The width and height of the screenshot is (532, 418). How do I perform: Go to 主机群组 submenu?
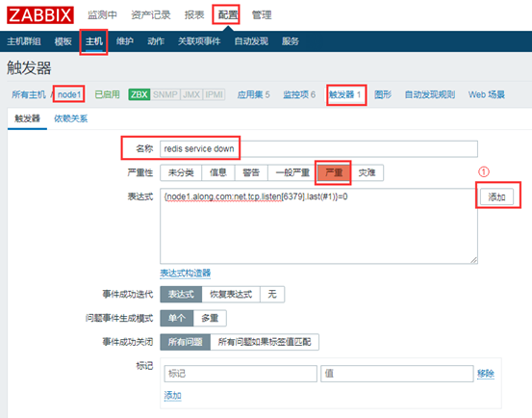click(24, 41)
